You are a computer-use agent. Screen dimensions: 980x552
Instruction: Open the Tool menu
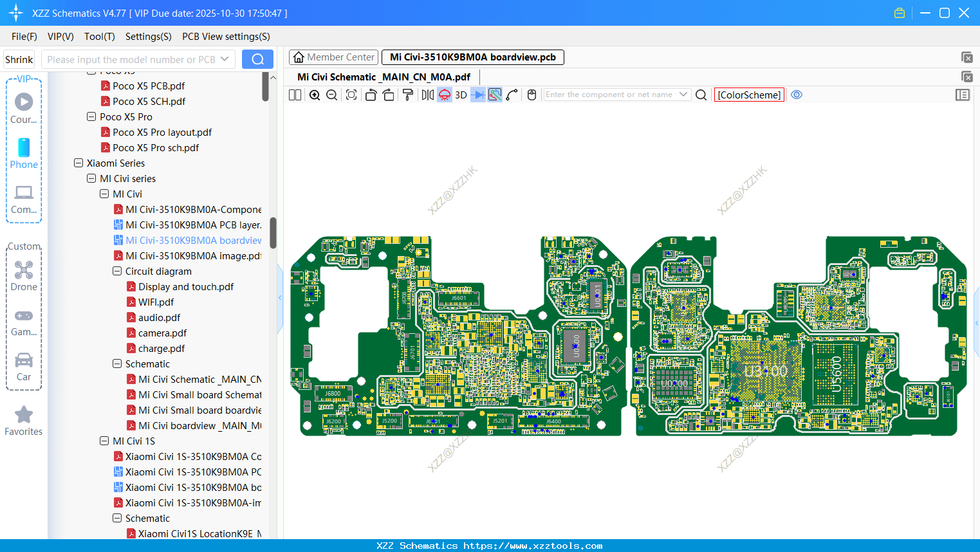click(x=99, y=37)
